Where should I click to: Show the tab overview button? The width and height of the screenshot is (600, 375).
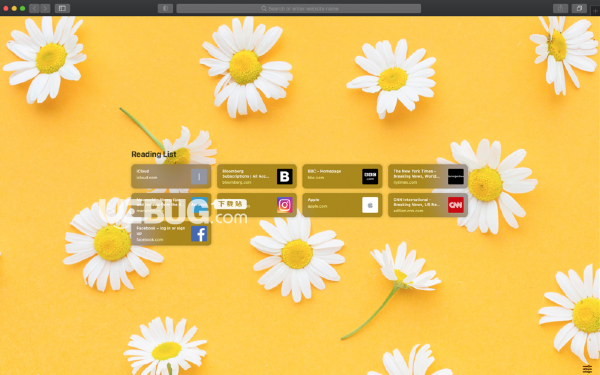click(579, 8)
